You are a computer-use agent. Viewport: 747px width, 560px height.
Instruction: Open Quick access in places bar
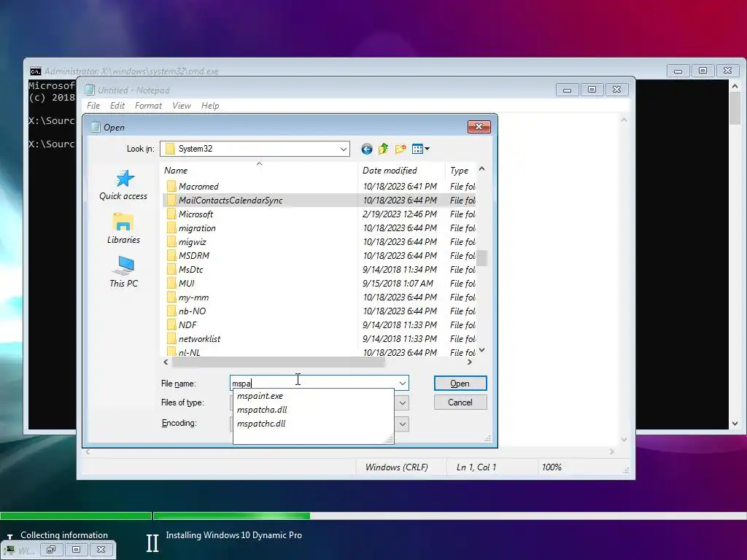(123, 185)
